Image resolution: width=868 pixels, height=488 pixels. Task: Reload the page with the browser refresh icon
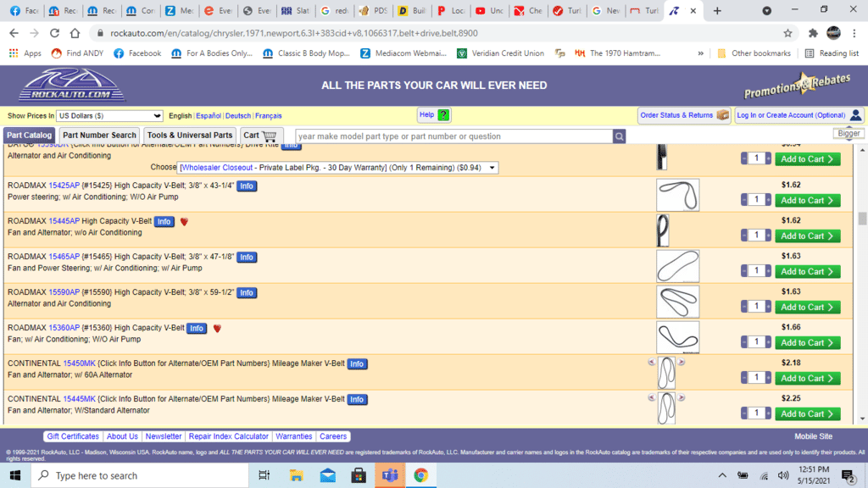point(54,33)
